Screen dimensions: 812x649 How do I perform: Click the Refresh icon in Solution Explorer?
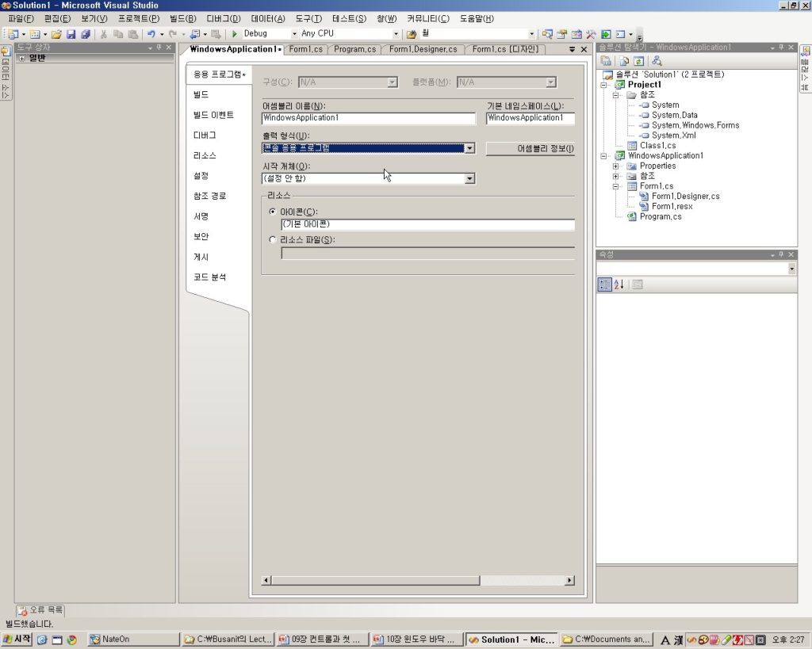[x=639, y=61]
